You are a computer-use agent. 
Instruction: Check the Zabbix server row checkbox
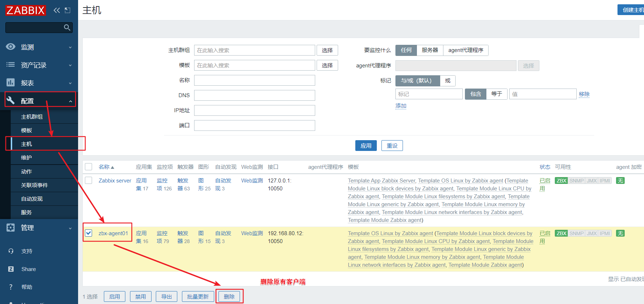click(x=88, y=180)
